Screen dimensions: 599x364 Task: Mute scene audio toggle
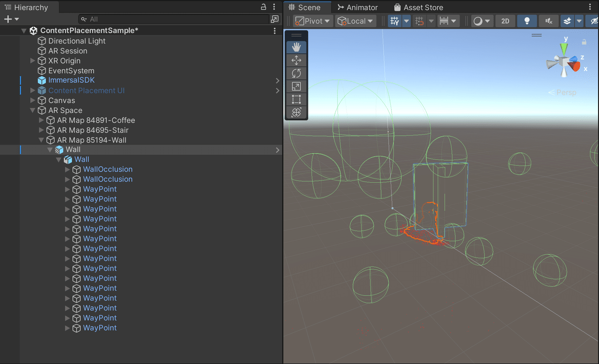point(549,21)
